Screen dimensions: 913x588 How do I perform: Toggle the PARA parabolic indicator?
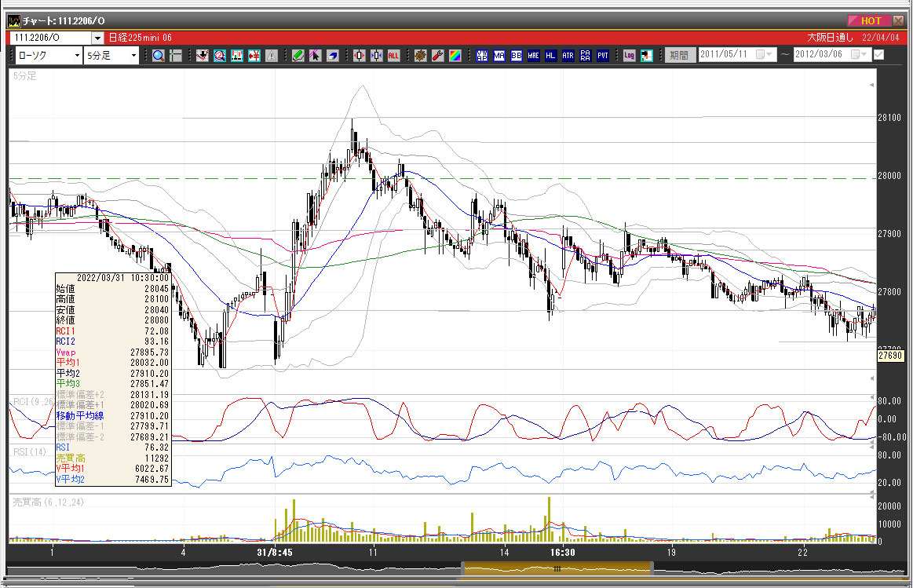coord(585,55)
